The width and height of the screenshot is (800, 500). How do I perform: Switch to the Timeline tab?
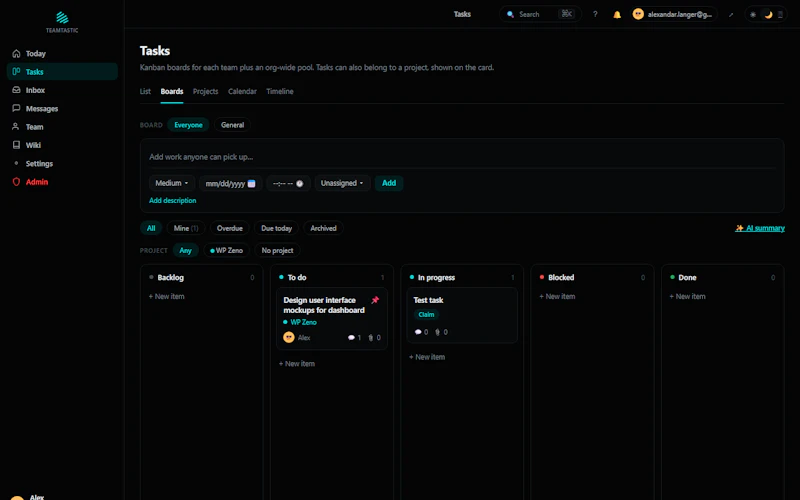tap(280, 91)
